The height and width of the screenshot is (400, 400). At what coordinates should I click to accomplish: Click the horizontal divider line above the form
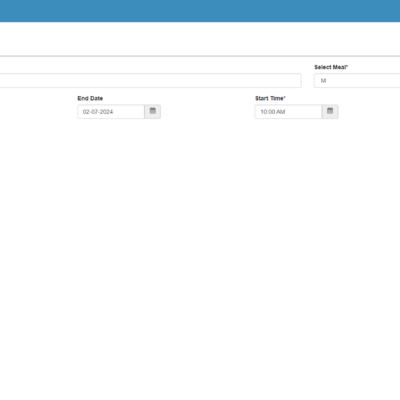click(200, 56)
